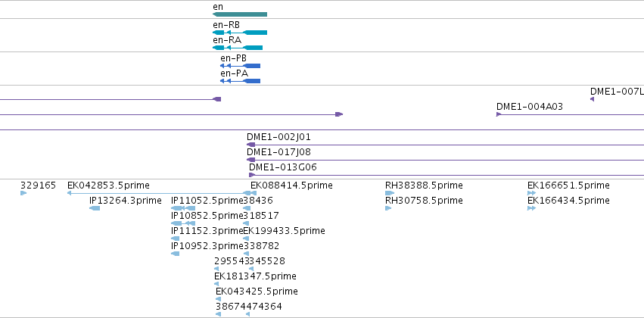Image resolution: width=644 pixels, height=318 pixels.
Task: Click the DME1-004A03 feature label
Action: (530, 107)
